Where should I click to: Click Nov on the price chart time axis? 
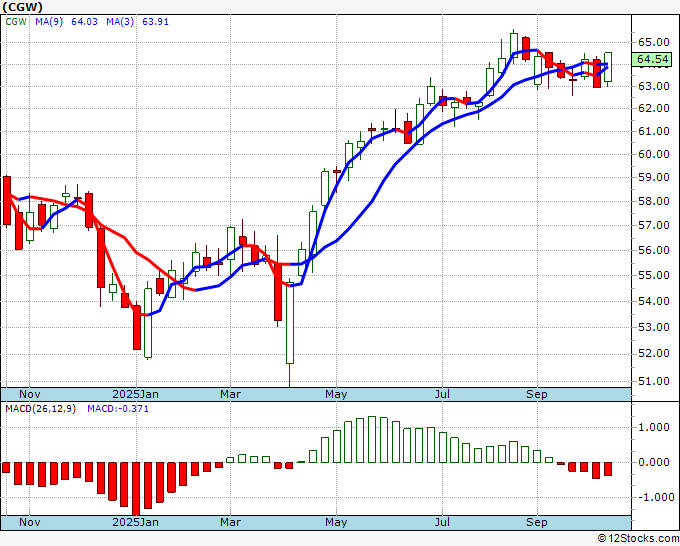pyautogui.click(x=29, y=394)
